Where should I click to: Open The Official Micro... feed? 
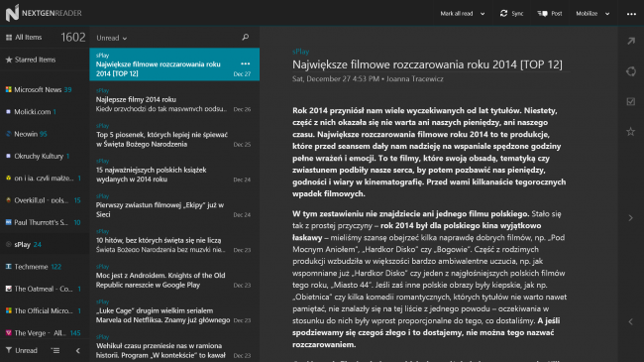[x=45, y=311]
